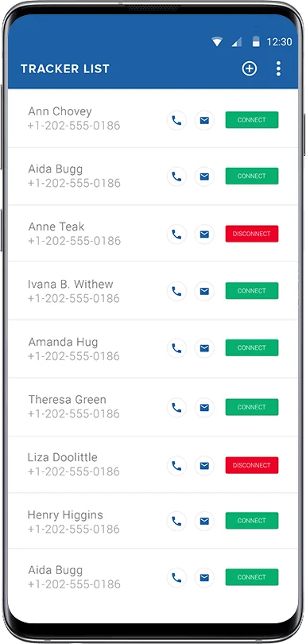Viewport: 306px width, 644px height.
Task: Call Ivana B. Withew phone icon
Action: tap(176, 291)
